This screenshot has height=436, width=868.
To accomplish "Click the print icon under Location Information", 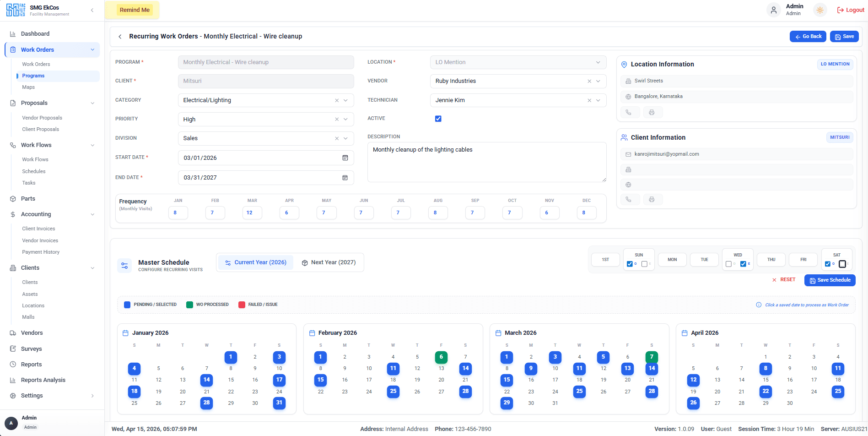I will point(652,112).
